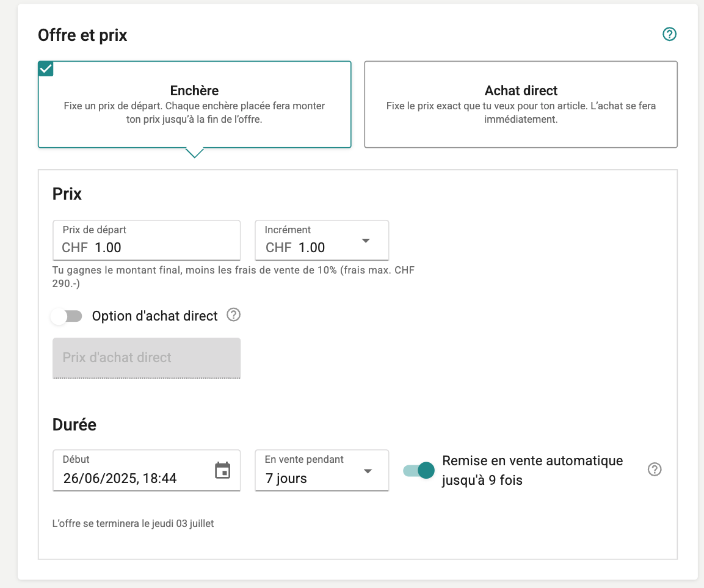Click the sales fee note starting 'Tu gagnes le montant final'
Viewport: 704px width, 588px height.
[233, 277]
